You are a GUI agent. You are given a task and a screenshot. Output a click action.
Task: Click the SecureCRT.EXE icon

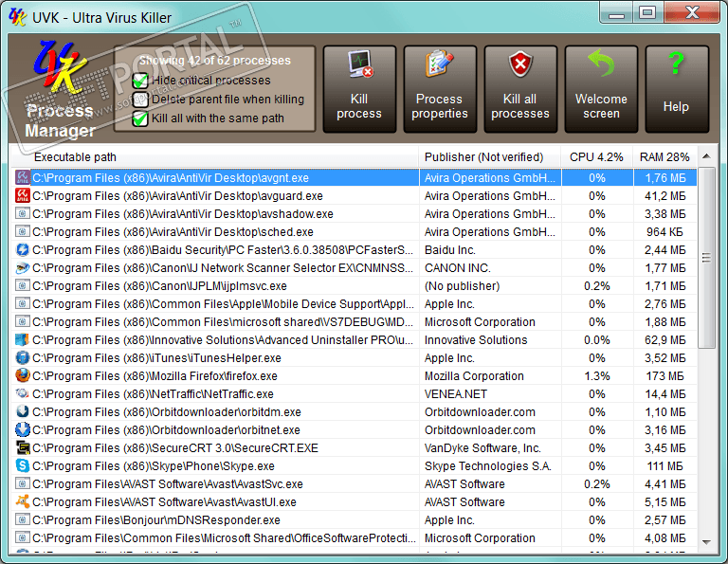[x=23, y=448]
